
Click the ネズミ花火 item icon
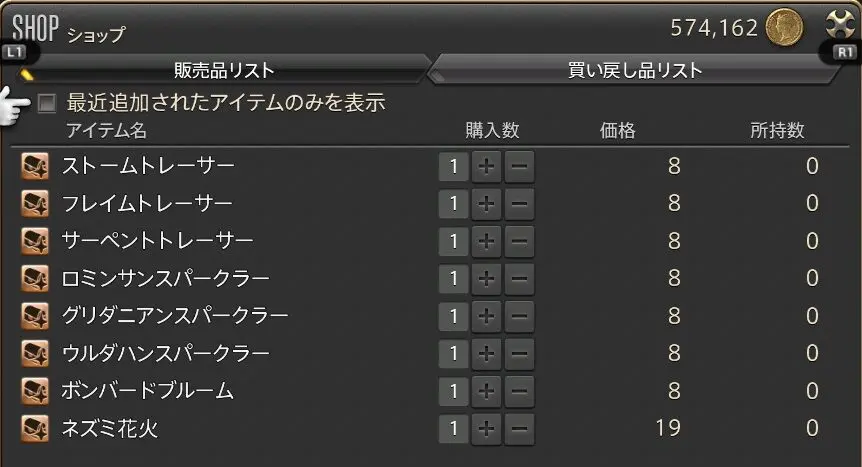tap(35, 428)
